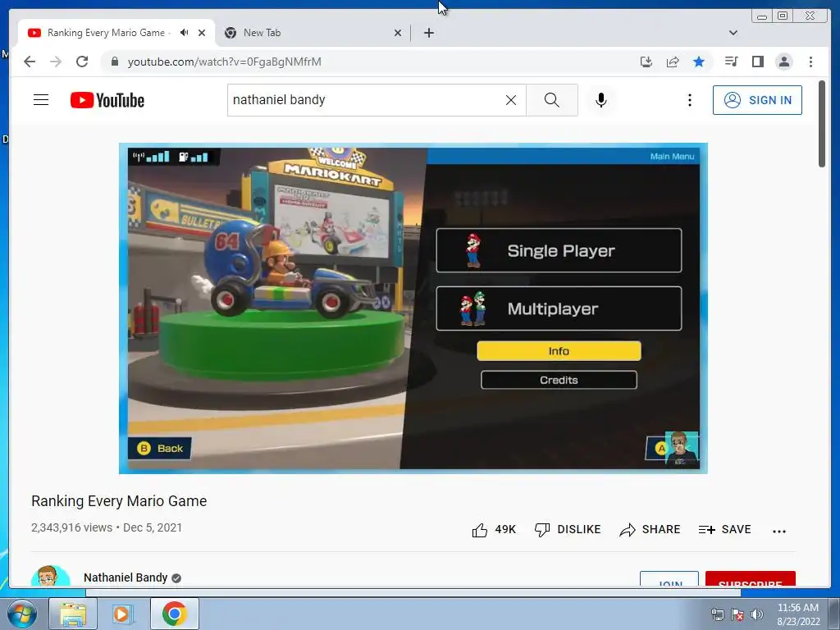This screenshot has height=630, width=840.
Task: Open Chrome's three-dot menu
Action: click(810, 62)
